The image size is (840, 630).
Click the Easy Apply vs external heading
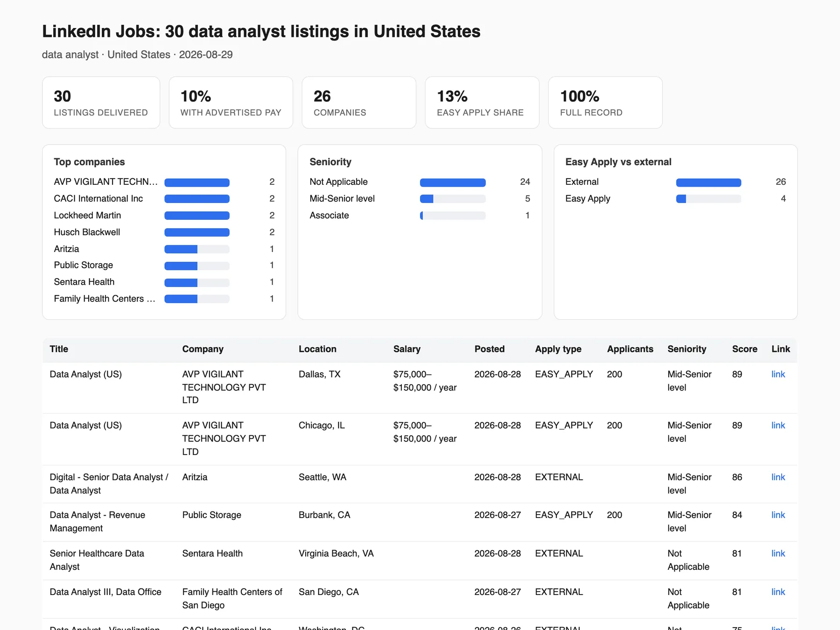coord(618,162)
